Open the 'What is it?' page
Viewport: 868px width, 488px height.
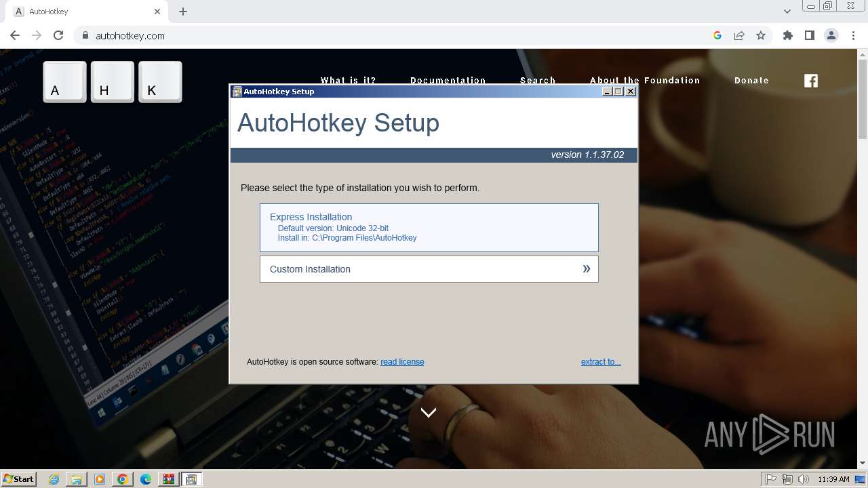(348, 80)
